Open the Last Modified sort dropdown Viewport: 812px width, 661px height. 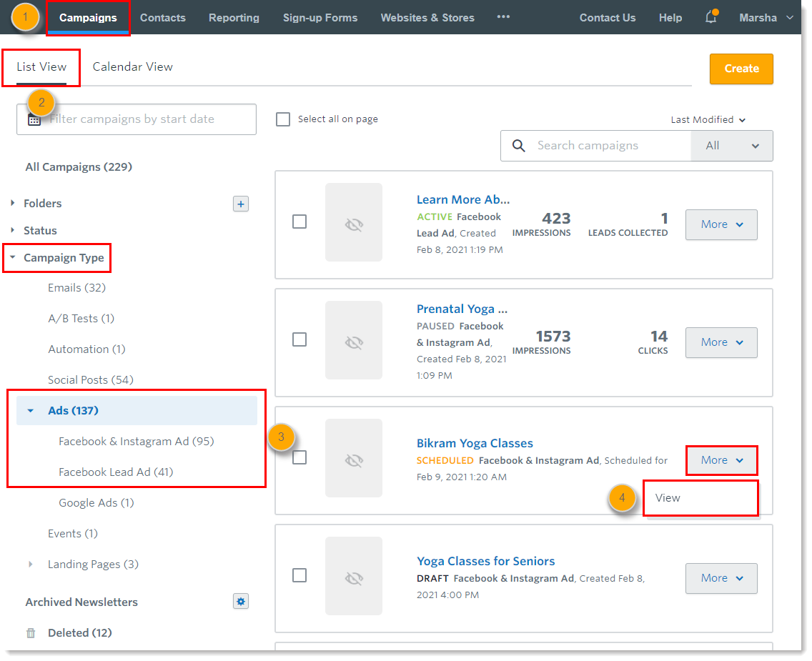(708, 119)
